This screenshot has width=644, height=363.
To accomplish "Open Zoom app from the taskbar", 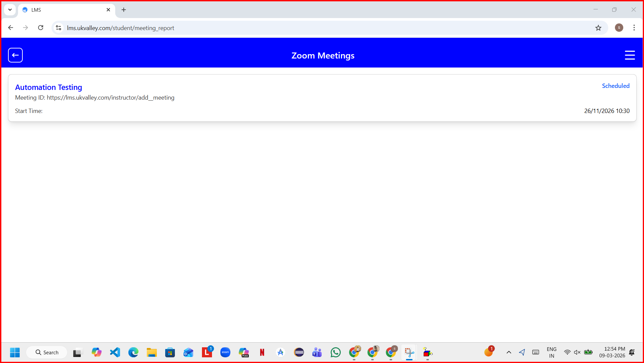I will (x=225, y=352).
